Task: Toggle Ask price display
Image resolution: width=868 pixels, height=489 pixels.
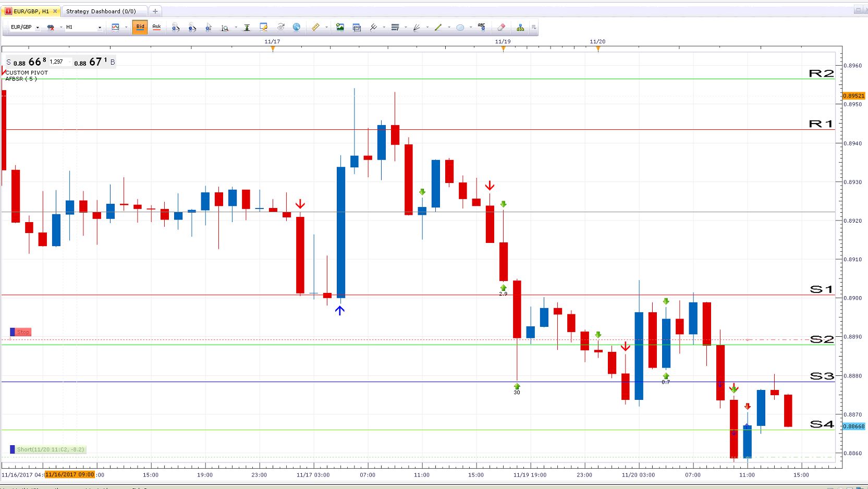Action: pyautogui.click(x=156, y=27)
